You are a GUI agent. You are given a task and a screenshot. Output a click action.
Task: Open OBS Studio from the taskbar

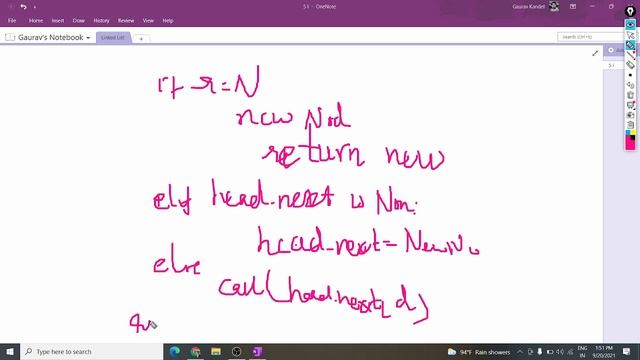point(236,351)
